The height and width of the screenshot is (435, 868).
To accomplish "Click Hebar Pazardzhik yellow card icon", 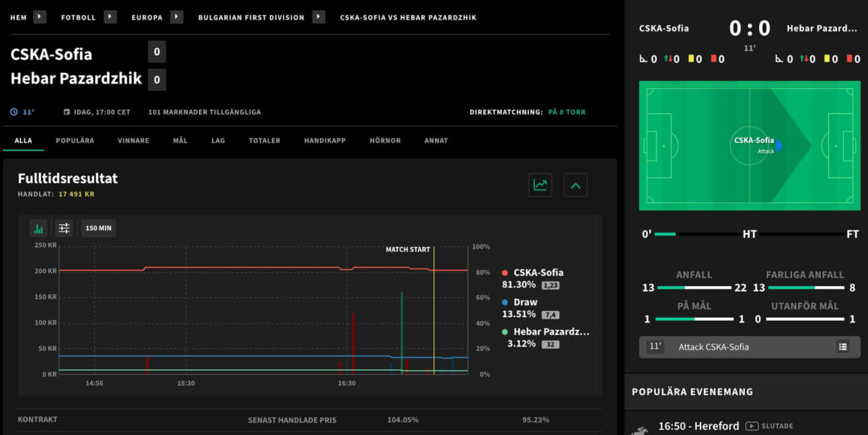I will tap(827, 59).
